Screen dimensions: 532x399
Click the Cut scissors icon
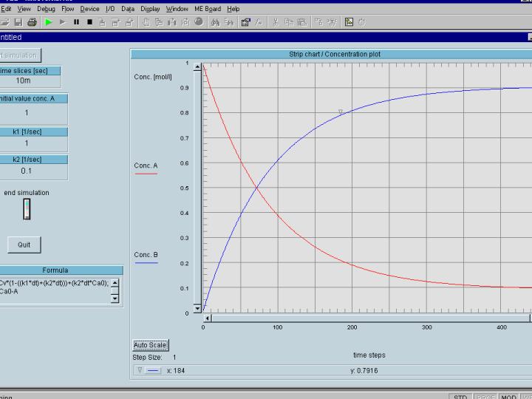coord(276,22)
